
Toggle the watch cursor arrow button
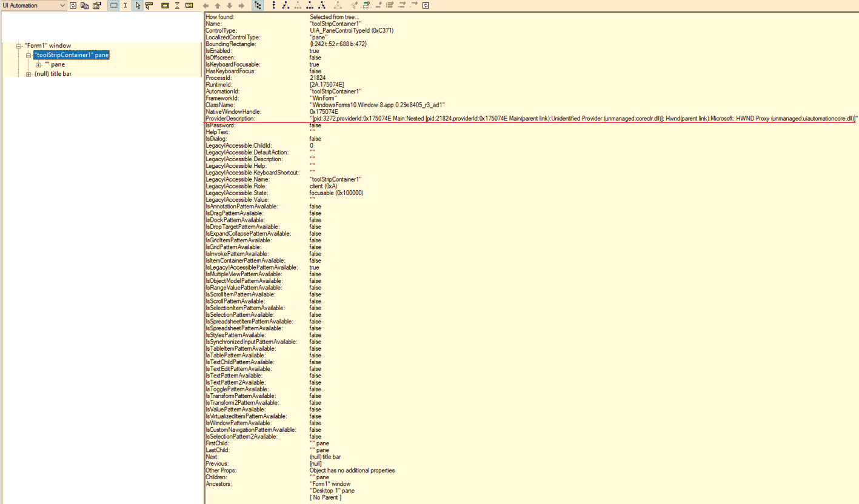coord(138,5)
